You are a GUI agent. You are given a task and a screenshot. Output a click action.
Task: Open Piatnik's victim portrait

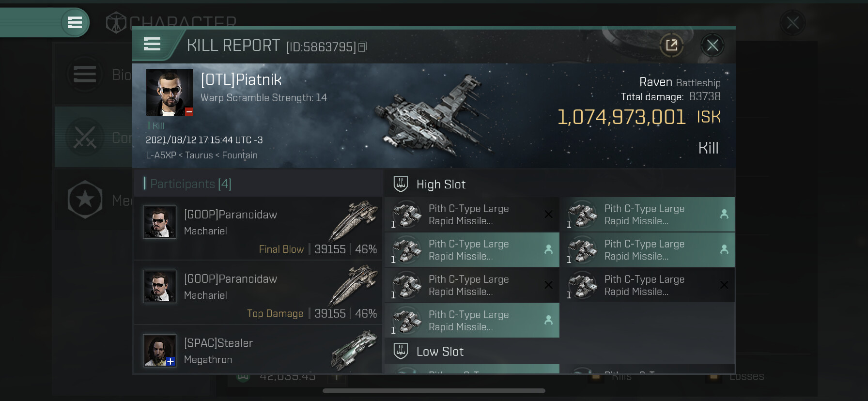tap(170, 93)
